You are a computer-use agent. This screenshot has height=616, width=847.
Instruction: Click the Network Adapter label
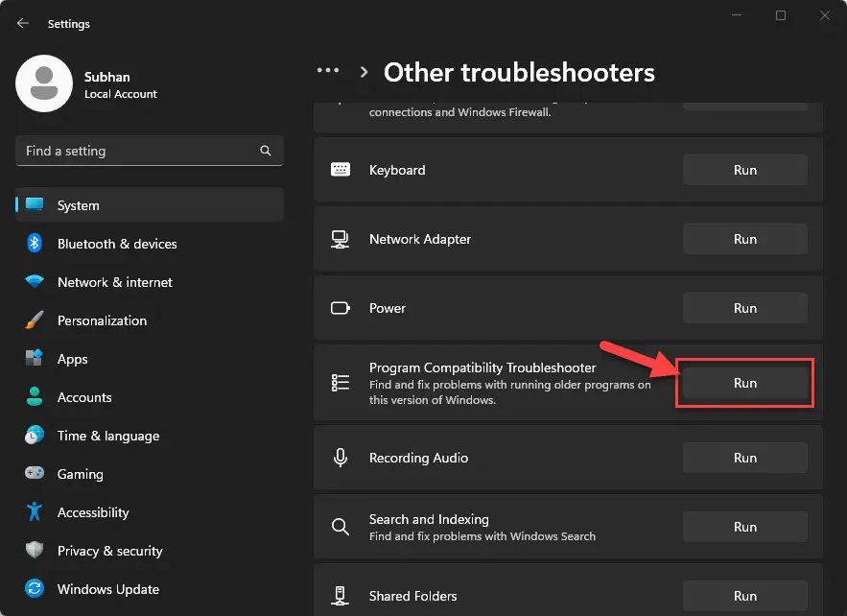pos(420,239)
